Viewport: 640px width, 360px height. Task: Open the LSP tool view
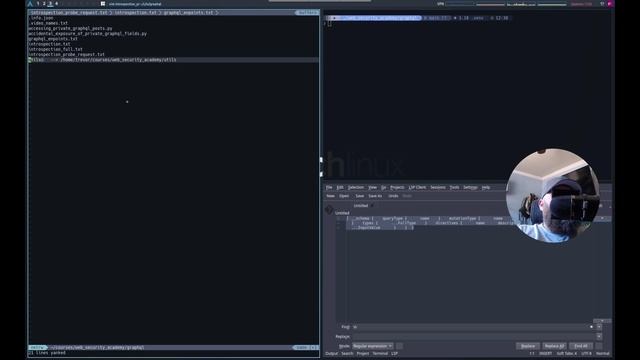click(x=394, y=353)
